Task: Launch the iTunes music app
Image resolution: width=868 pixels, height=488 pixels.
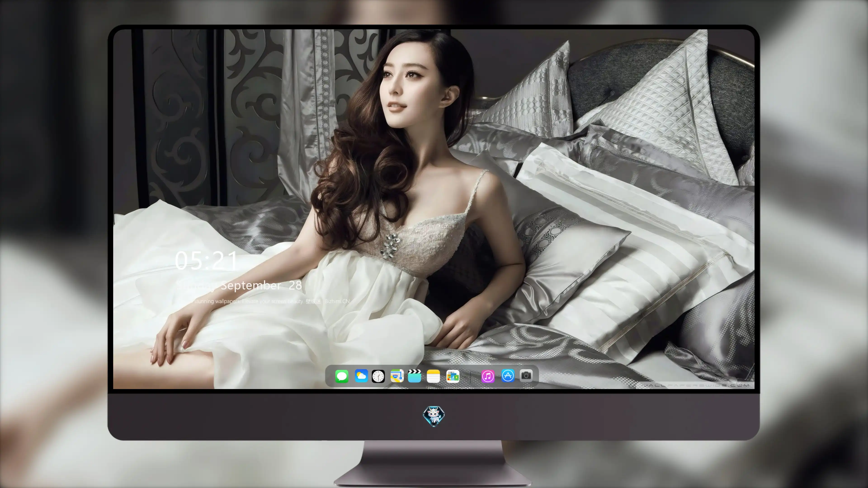Action: click(488, 376)
